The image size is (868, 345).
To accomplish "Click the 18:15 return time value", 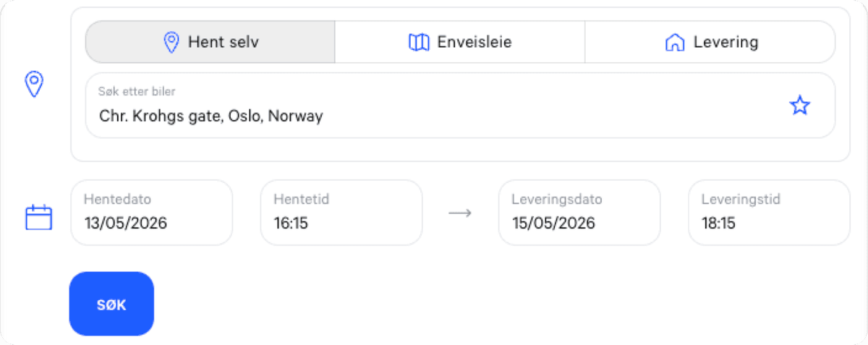I will (718, 223).
